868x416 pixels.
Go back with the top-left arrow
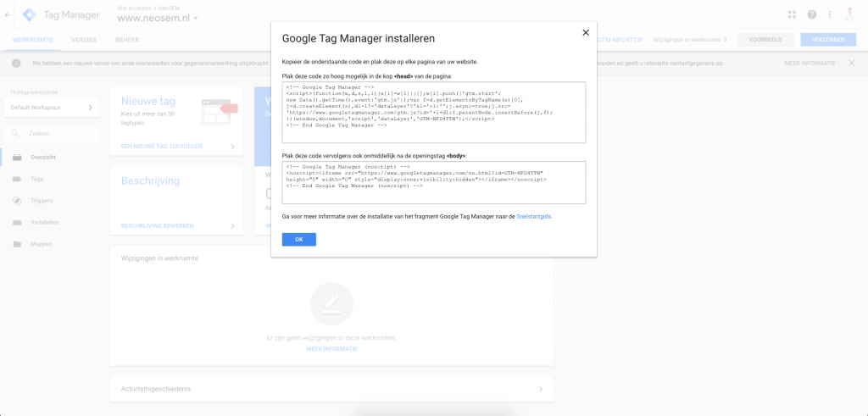(7, 15)
